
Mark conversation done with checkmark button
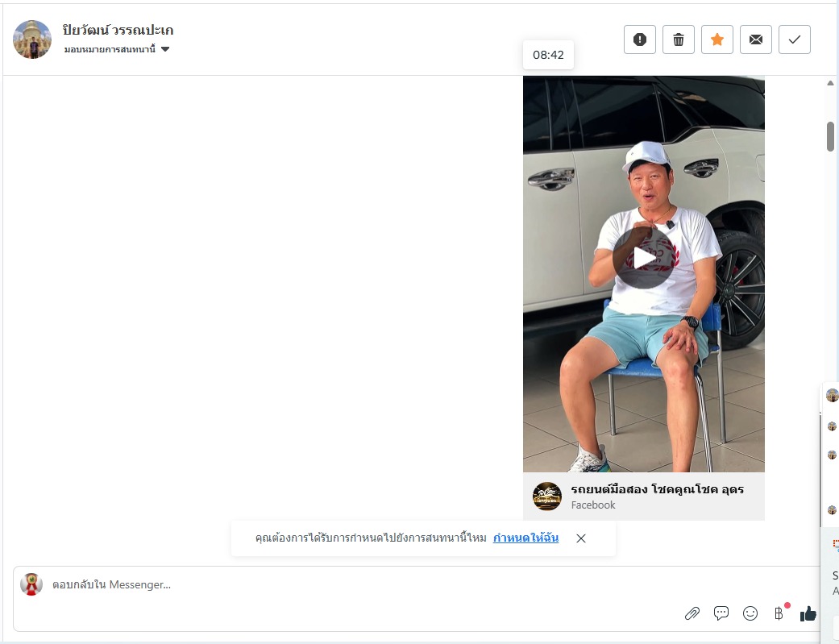(x=795, y=39)
